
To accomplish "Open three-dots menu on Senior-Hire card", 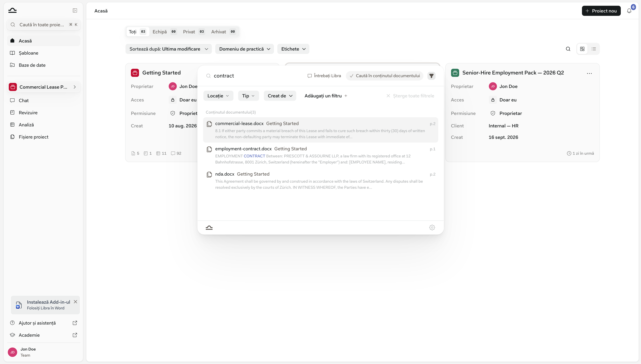I will pos(589,73).
